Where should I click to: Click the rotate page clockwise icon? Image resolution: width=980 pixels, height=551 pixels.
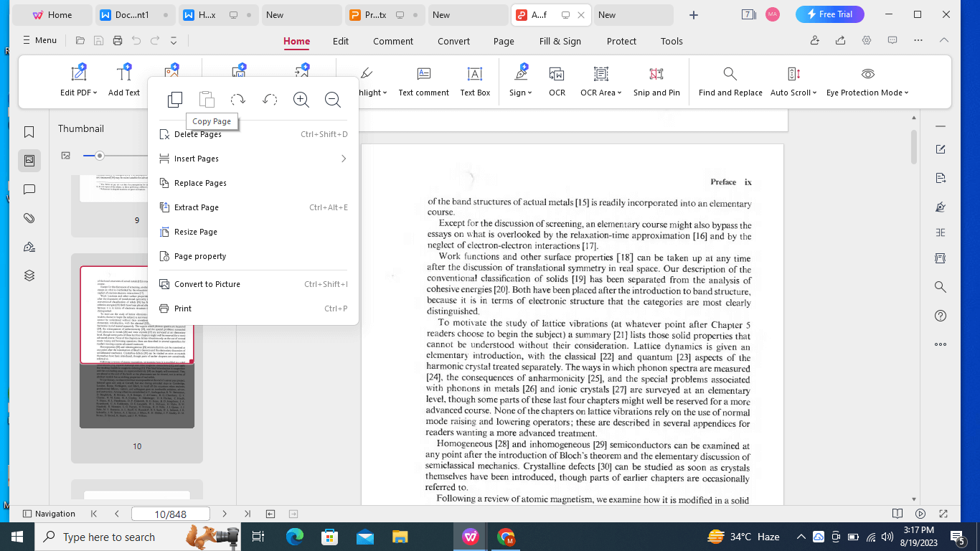pyautogui.click(x=237, y=100)
